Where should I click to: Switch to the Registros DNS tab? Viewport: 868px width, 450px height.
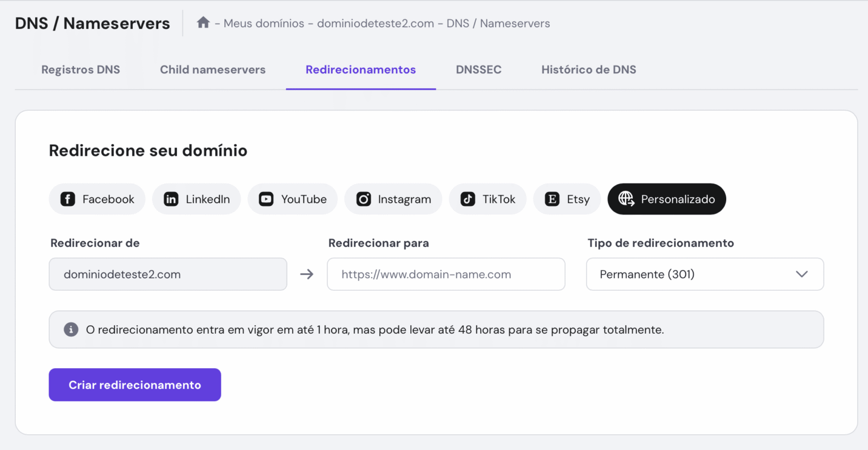(x=80, y=69)
